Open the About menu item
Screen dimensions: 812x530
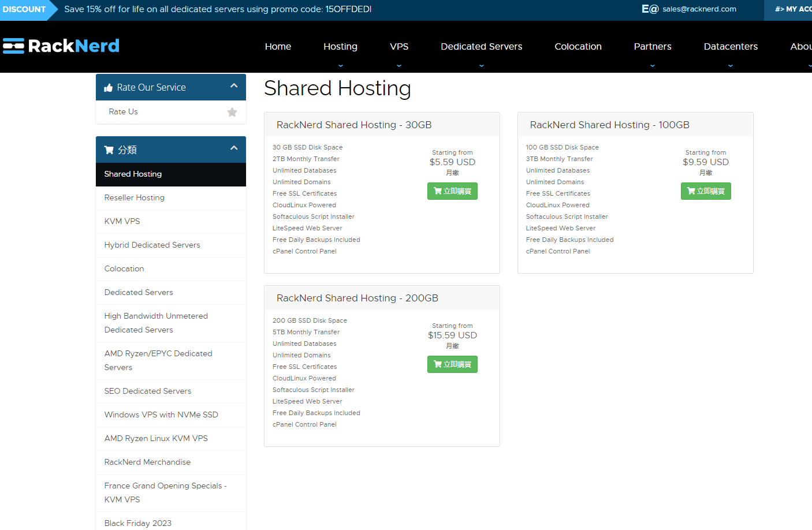click(x=801, y=47)
